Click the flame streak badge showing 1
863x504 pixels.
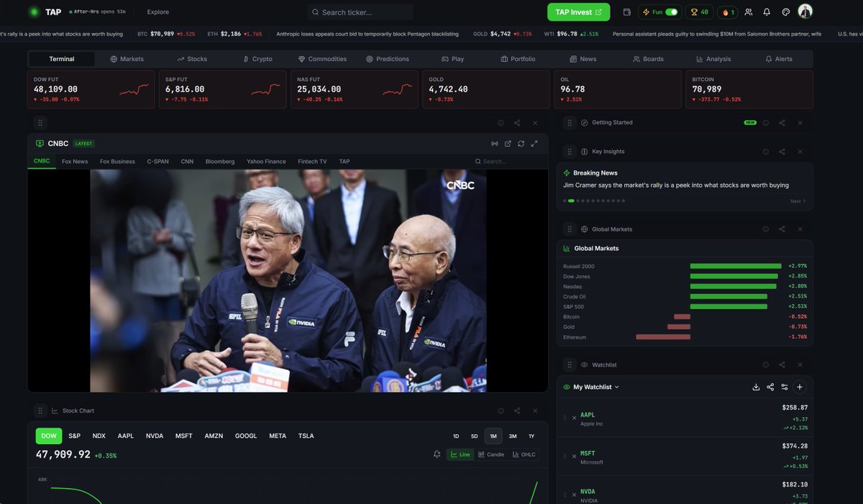[x=728, y=12]
